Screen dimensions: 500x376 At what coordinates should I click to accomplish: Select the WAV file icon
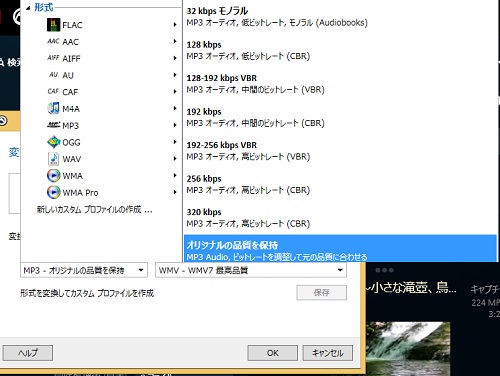[53, 159]
